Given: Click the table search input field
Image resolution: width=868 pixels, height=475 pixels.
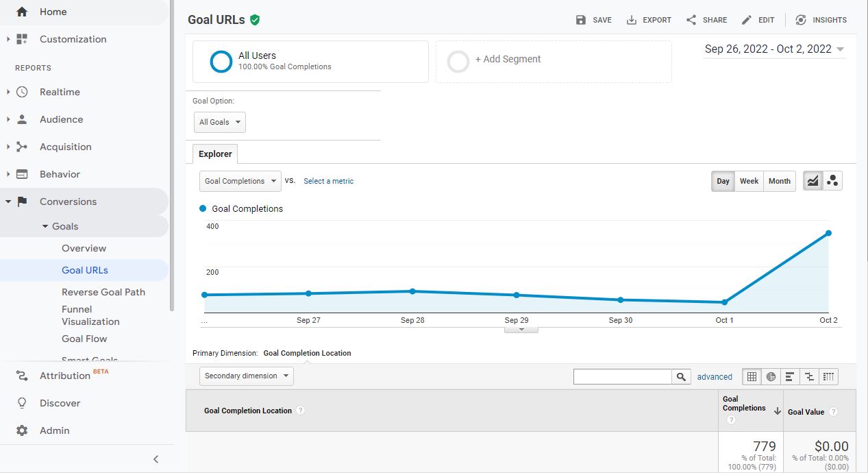Looking at the screenshot, I should 623,376.
